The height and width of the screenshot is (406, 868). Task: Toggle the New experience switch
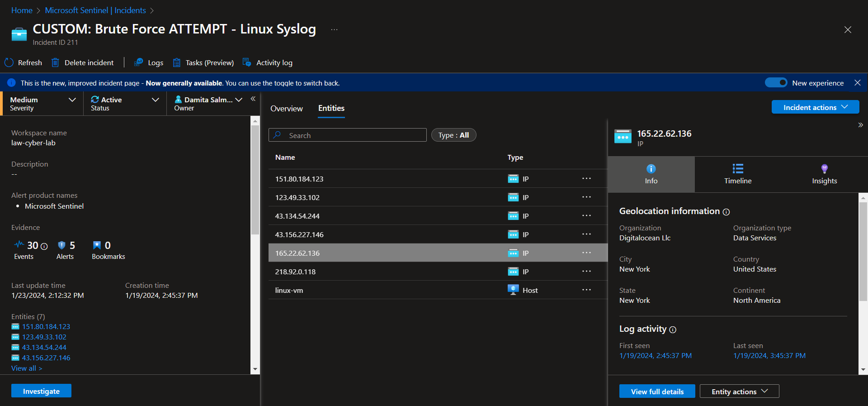(x=776, y=83)
